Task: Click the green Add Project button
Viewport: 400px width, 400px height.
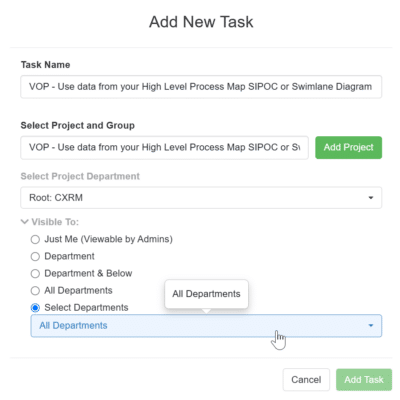Action: pyautogui.click(x=348, y=147)
